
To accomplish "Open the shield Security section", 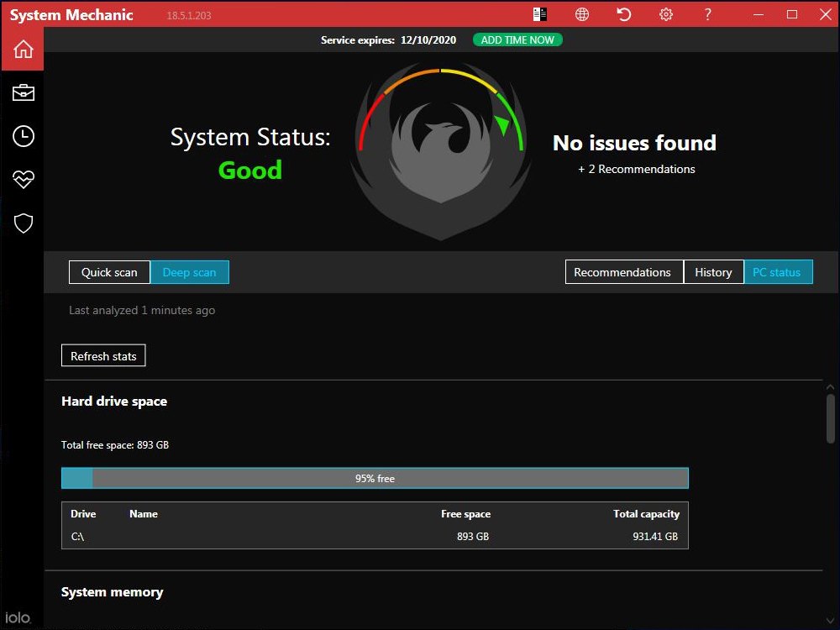I will pyautogui.click(x=22, y=223).
